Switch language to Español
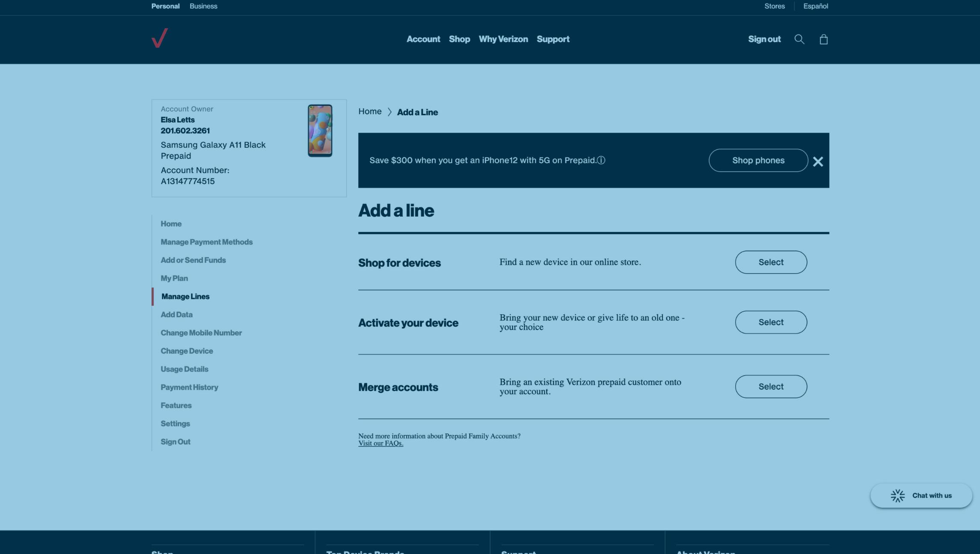 coord(815,6)
